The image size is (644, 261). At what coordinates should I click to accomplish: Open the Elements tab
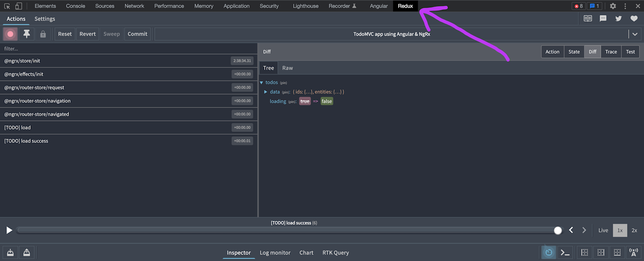45,6
